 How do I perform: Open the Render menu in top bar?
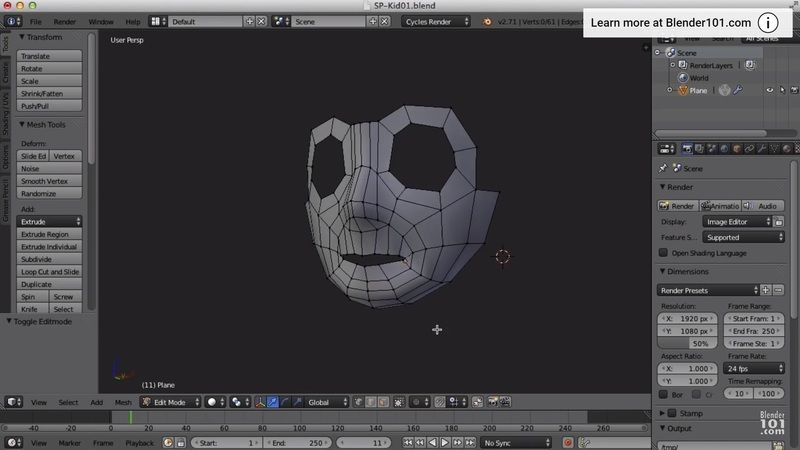[x=64, y=21]
